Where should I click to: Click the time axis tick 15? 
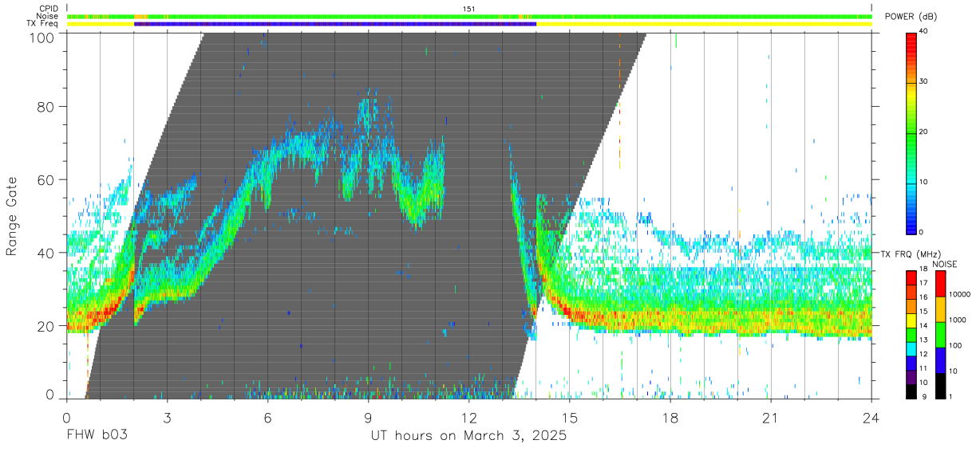[570, 418]
